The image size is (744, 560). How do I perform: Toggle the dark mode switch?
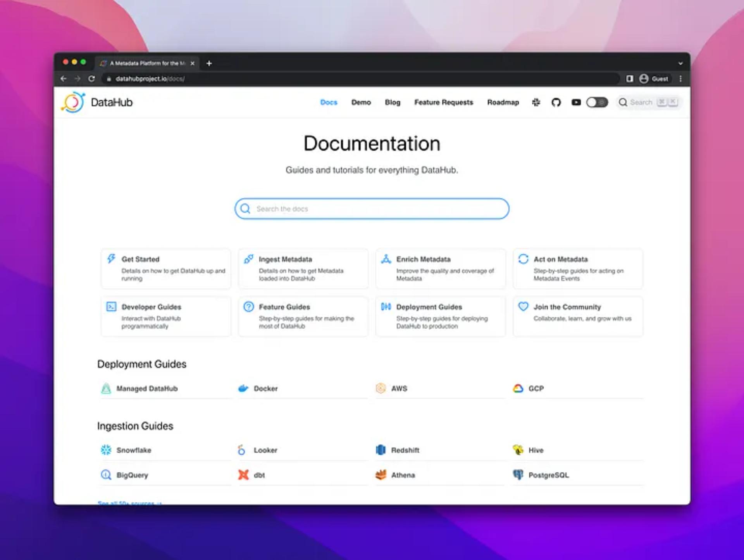[597, 102]
